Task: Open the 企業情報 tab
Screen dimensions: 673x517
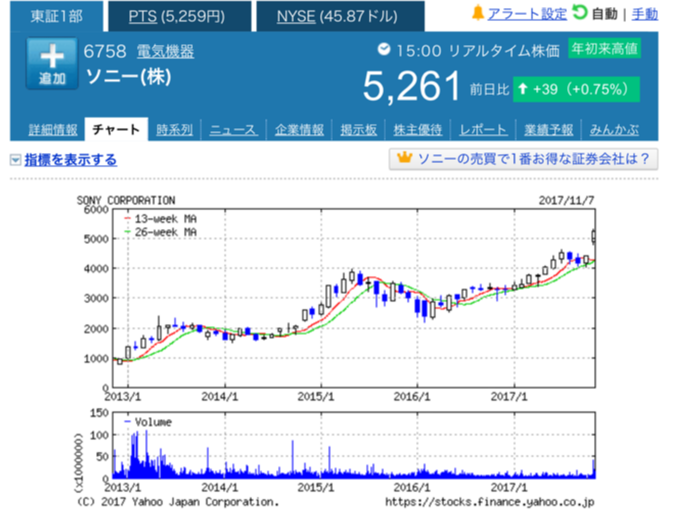Action: (299, 130)
